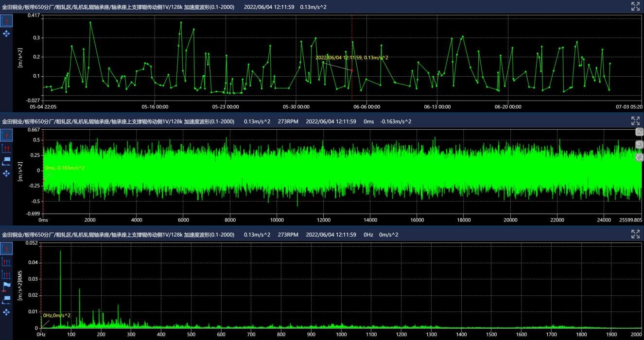The width and height of the screenshot is (644, 340).
Task: Click trend chart title path text
Action: 118,7
